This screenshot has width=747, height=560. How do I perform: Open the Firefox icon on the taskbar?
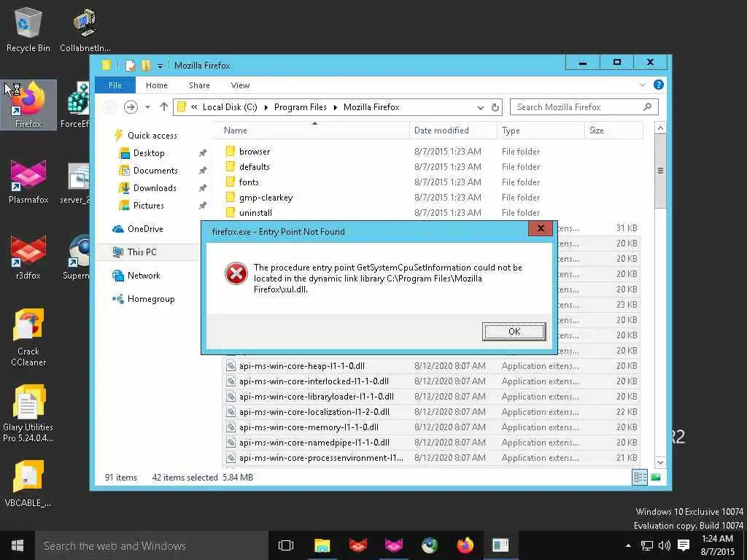tap(465, 545)
